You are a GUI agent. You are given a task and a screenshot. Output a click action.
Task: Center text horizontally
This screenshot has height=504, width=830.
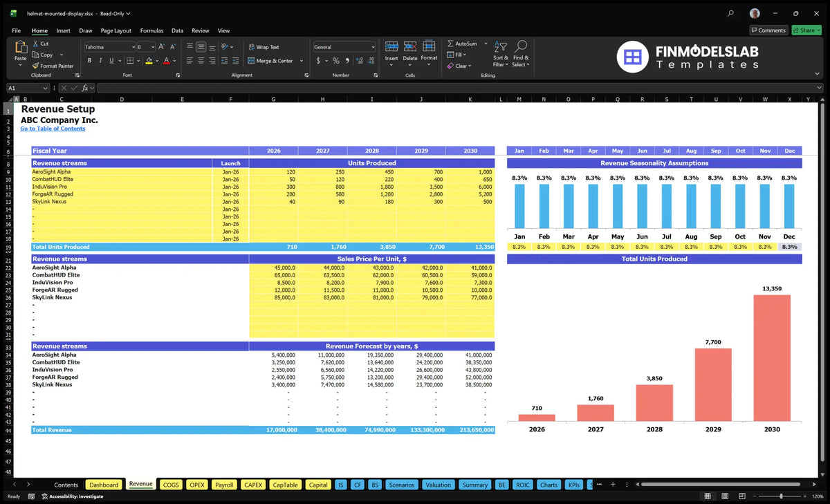[201, 61]
